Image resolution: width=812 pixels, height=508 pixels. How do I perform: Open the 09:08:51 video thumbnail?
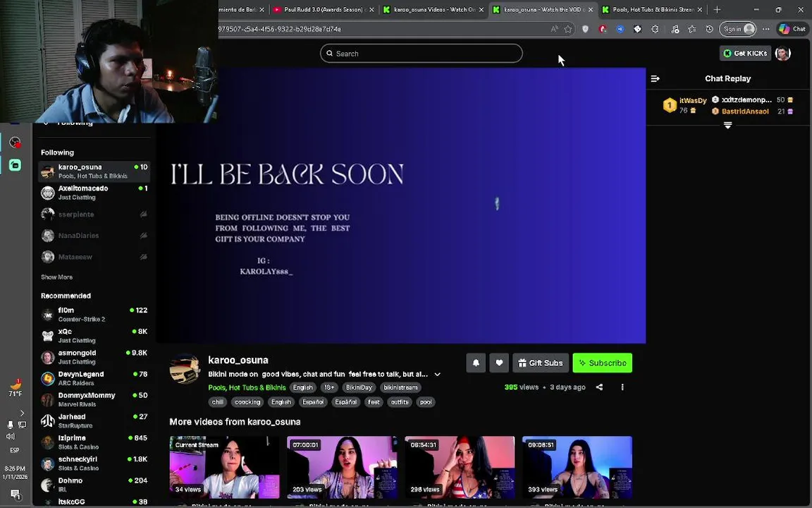pyautogui.click(x=577, y=467)
